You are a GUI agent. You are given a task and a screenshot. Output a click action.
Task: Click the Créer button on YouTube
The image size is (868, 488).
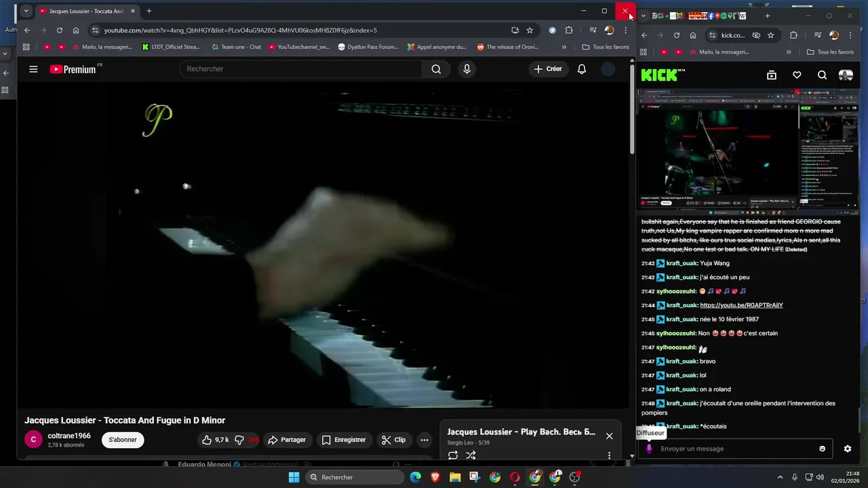548,69
